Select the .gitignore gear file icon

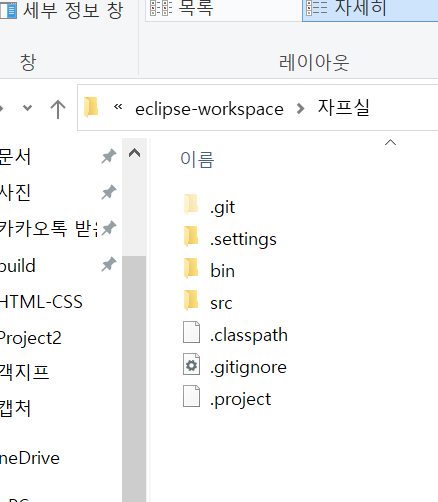point(192,364)
